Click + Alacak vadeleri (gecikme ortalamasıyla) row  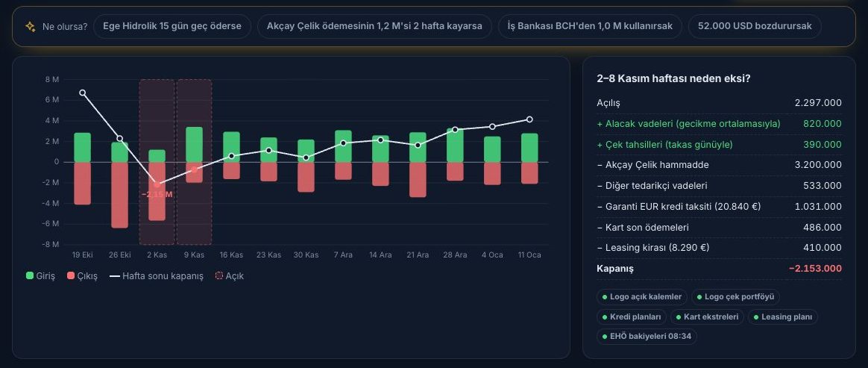pyautogui.click(x=719, y=124)
